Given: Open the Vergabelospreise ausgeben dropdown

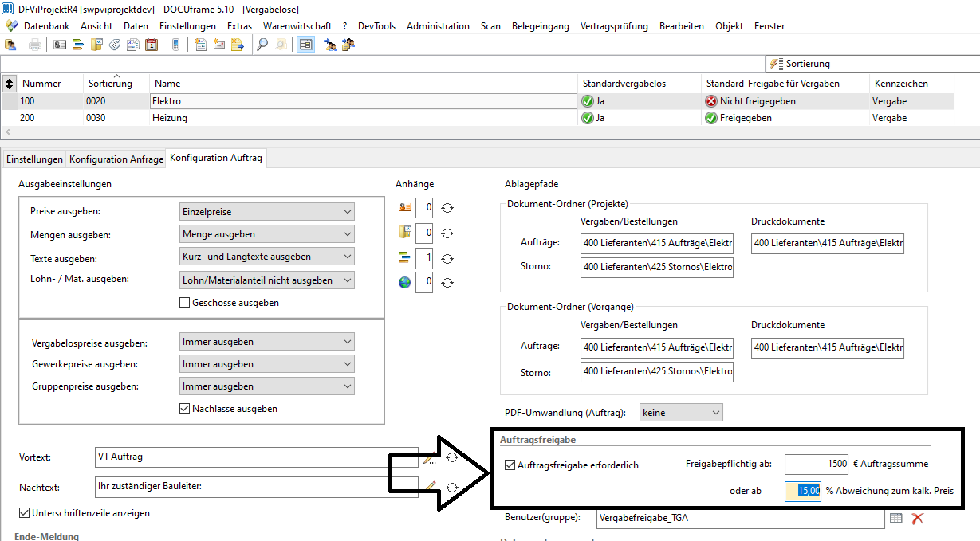Looking at the screenshot, I should [267, 342].
